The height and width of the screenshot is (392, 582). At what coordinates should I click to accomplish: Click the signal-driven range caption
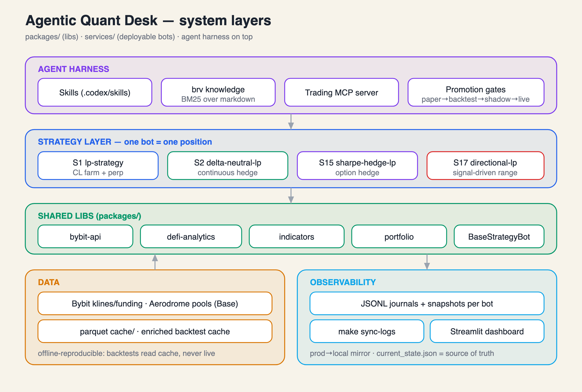[x=485, y=172]
